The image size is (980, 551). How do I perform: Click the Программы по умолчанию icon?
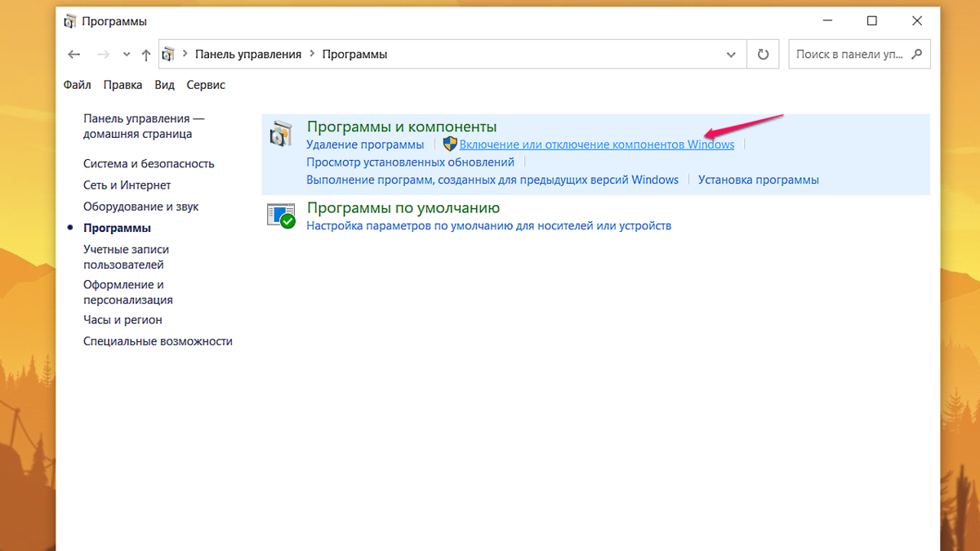pos(281,215)
